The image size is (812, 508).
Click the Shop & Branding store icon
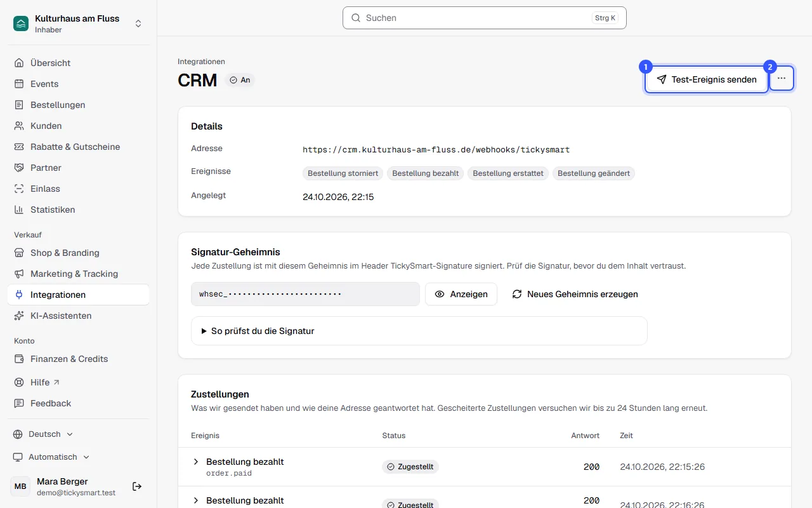coord(19,253)
